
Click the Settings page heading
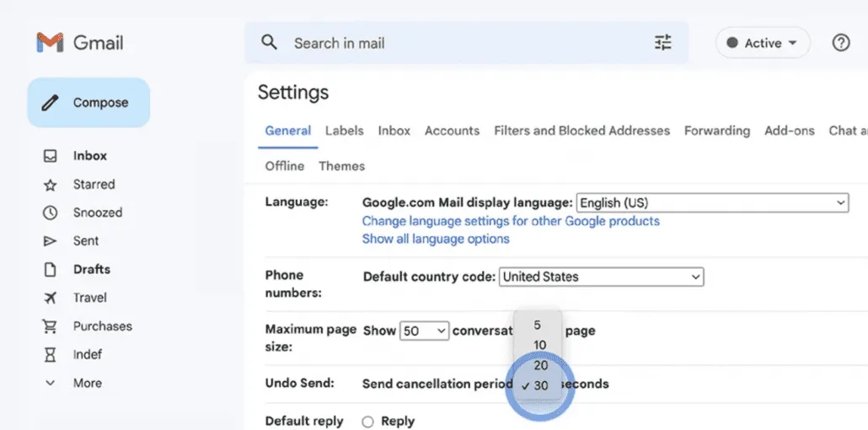point(293,92)
